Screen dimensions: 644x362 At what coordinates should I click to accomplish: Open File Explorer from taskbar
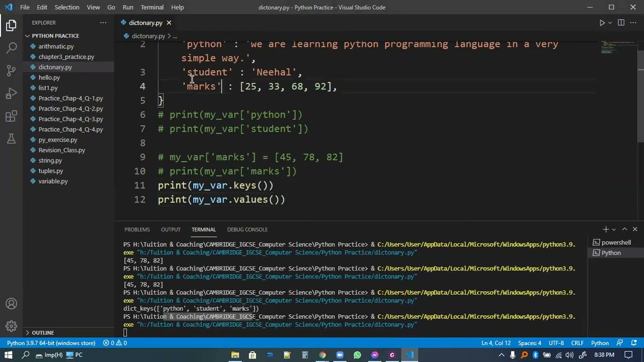click(x=235, y=355)
